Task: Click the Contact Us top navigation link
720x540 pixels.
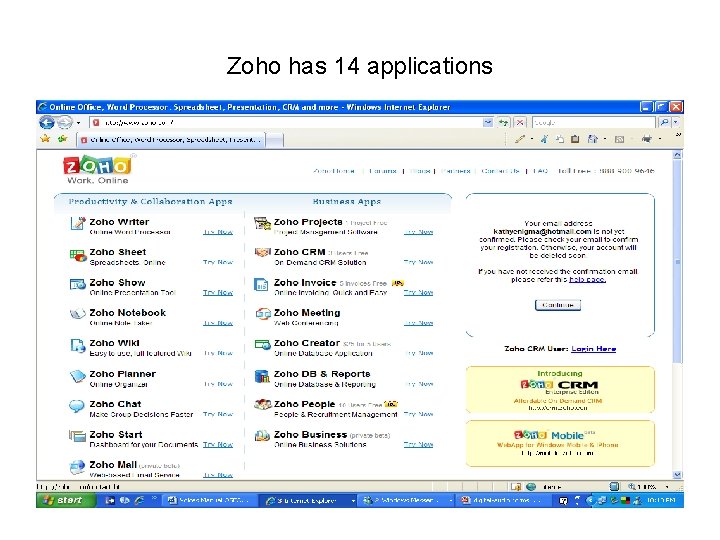Action: [x=501, y=171]
